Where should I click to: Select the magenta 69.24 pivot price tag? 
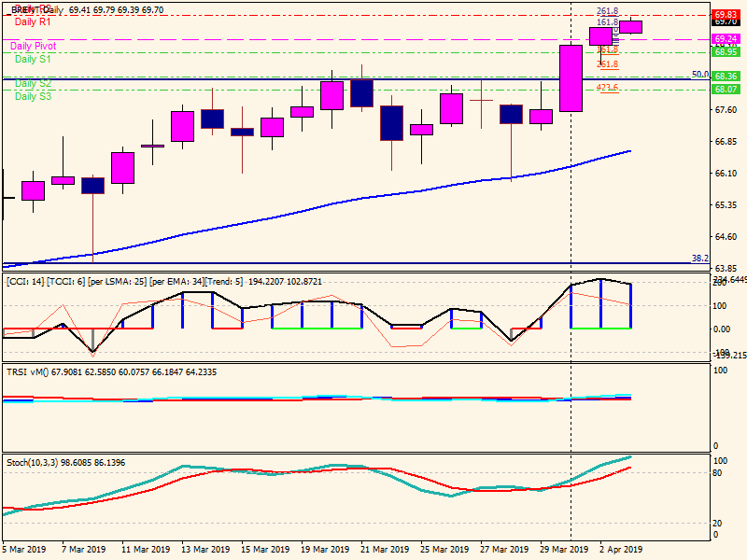[x=726, y=39]
